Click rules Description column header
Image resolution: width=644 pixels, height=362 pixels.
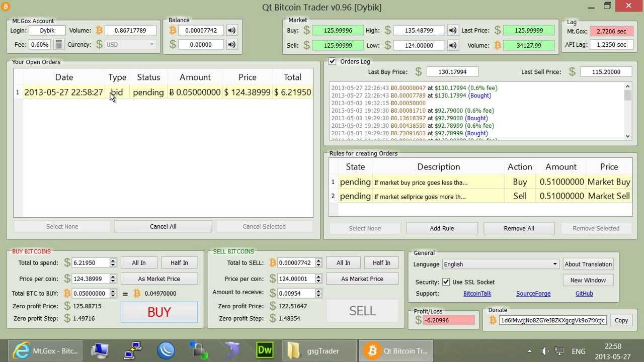pyautogui.click(x=438, y=166)
